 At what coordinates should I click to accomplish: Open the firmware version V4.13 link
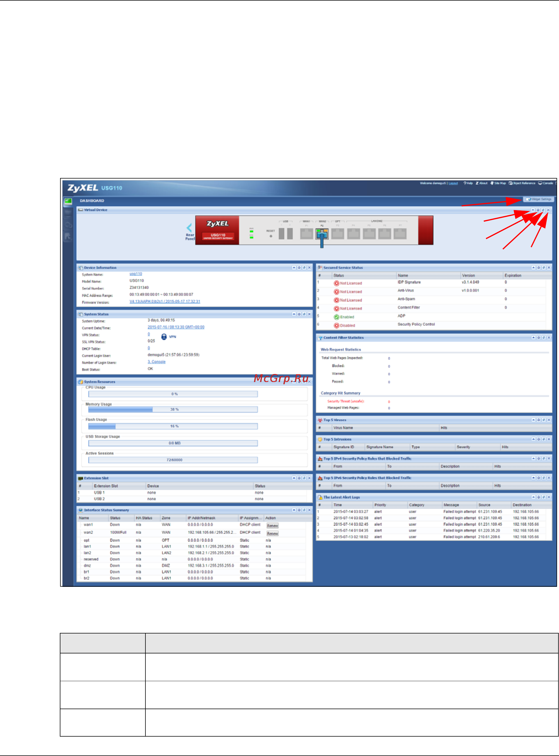tap(165, 301)
